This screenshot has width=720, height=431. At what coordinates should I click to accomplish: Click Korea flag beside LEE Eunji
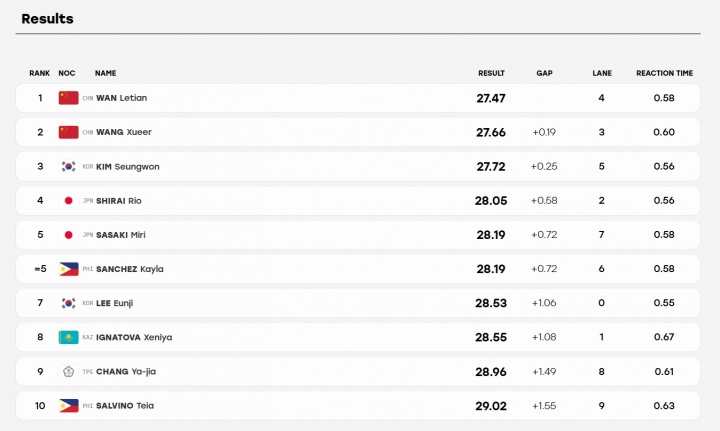tap(68, 303)
